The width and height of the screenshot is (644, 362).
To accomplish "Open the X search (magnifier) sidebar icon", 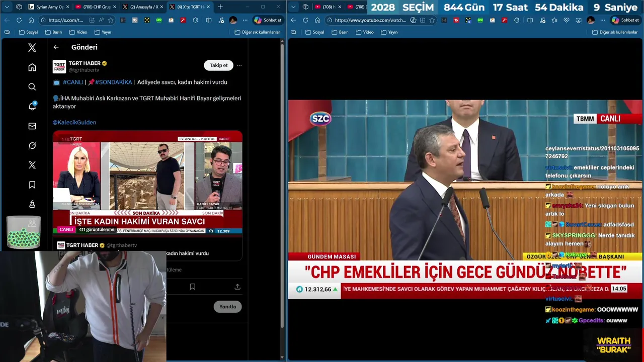I will click(x=32, y=87).
